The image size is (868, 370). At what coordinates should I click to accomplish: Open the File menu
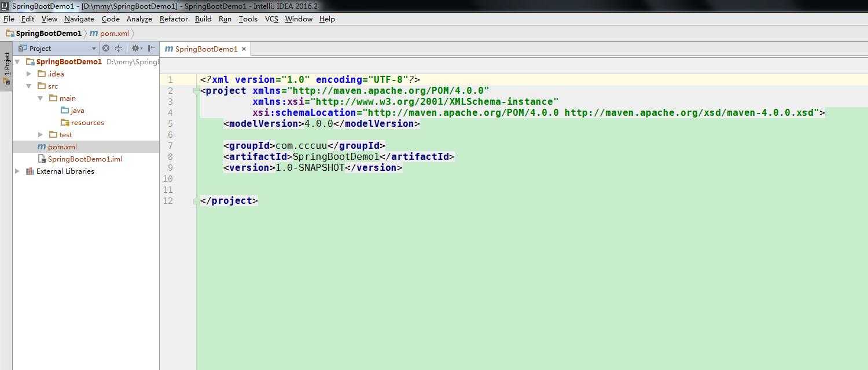tap(9, 19)
